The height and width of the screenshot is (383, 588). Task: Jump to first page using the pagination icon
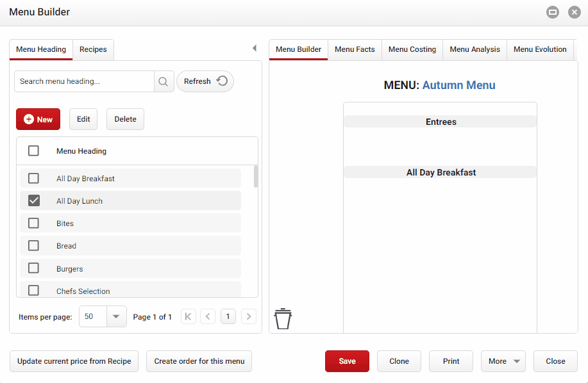(x=187, y=316)
